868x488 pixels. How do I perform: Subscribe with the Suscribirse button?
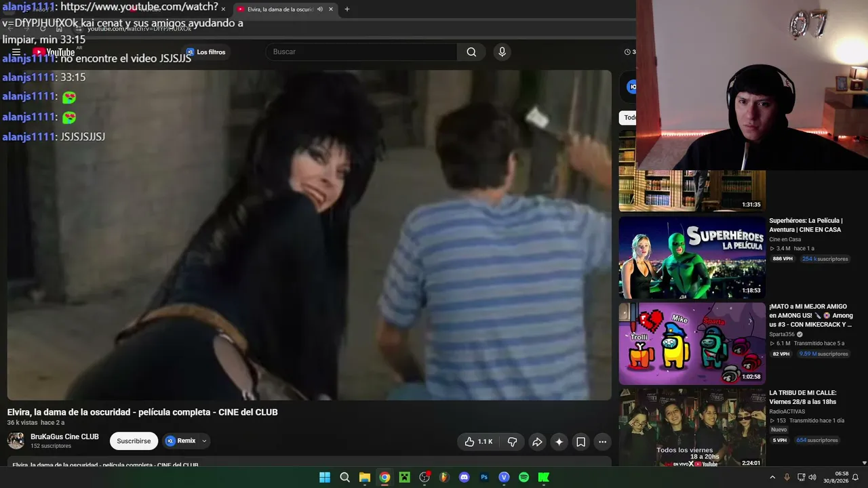pyautogui.click(x=134, y=441)
